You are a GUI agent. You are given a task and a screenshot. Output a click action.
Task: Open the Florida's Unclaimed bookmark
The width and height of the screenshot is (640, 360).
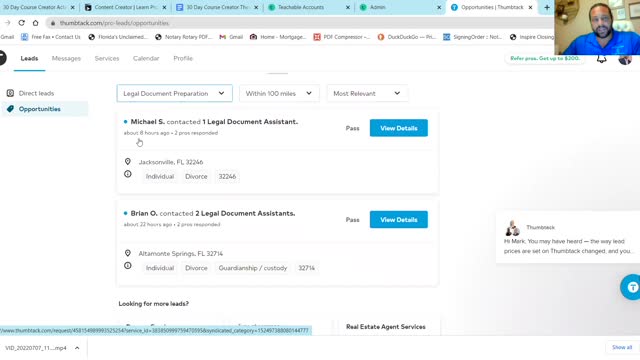[118, 37]
